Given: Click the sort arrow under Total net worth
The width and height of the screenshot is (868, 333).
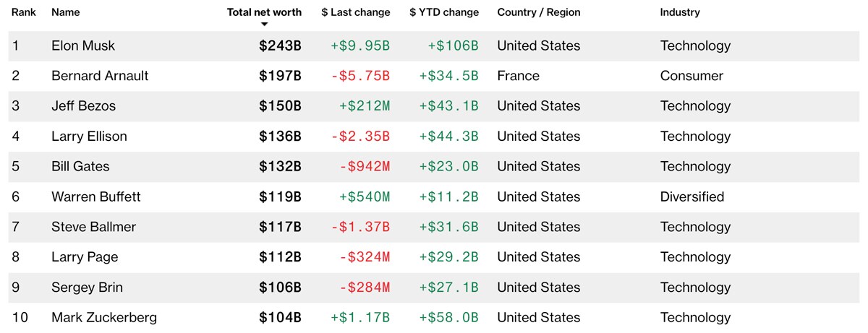Looking at the screenshot, I should click(265, 24).
